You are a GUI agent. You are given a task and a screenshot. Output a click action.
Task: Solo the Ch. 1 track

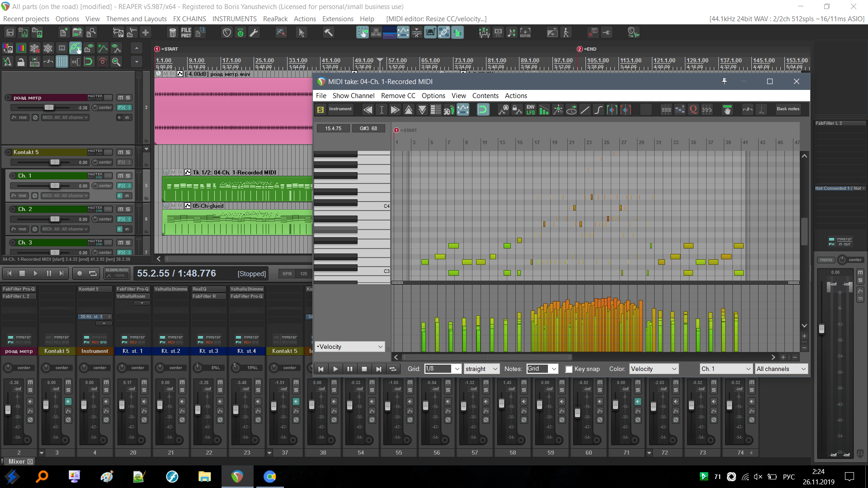tap(128, 176)
